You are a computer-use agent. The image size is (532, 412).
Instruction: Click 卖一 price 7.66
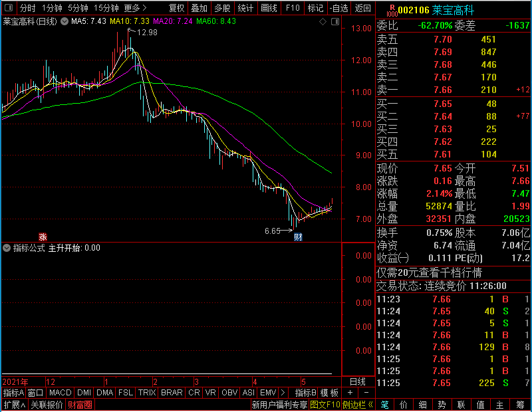443,90
